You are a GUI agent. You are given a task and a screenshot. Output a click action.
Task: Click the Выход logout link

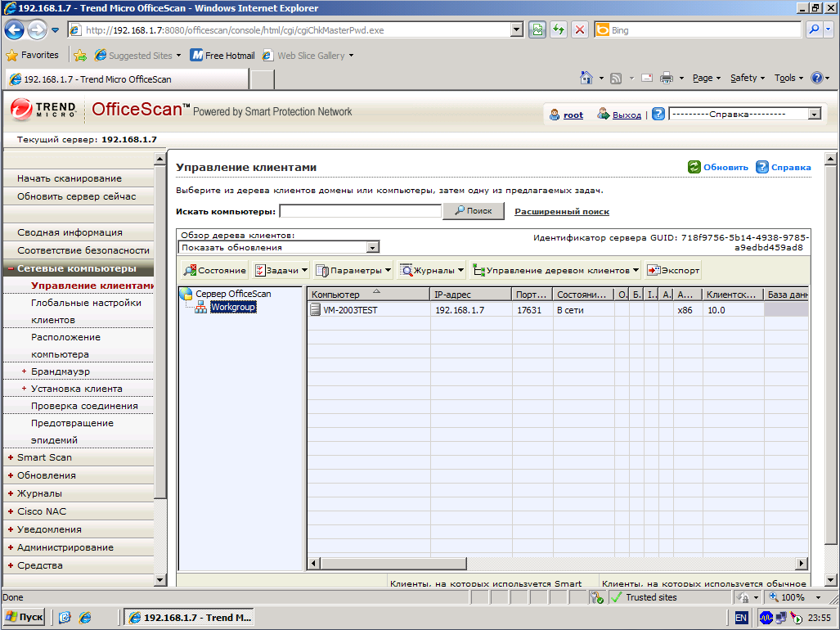tap(627, 115)
